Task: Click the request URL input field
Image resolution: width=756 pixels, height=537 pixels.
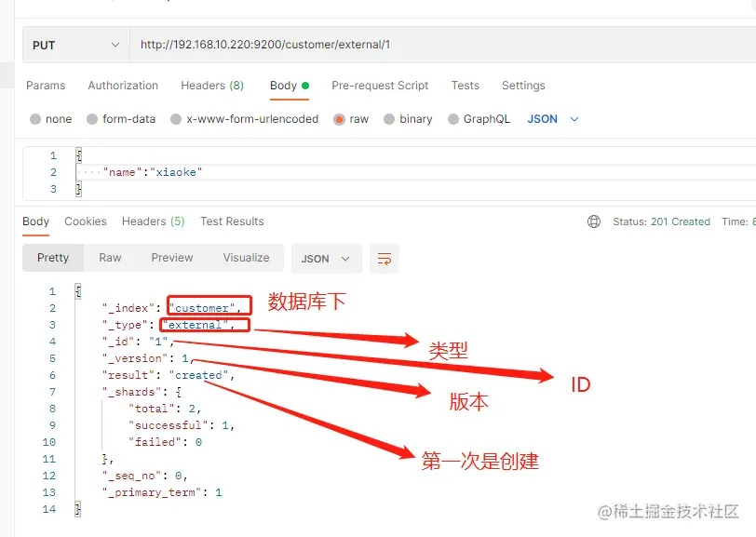Action: 442,45
